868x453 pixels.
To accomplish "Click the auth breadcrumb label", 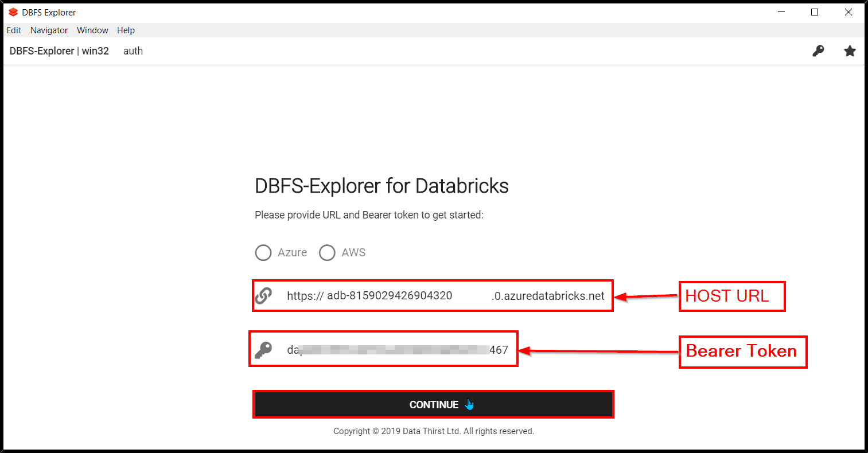I will coord(133,51).
